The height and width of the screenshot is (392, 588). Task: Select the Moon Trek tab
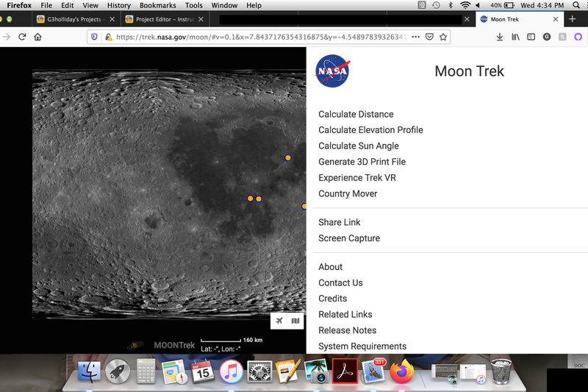click(520, 19)
